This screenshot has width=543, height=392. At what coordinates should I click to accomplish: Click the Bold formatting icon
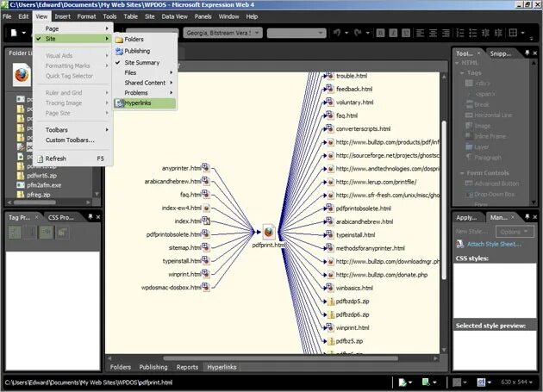pos(380,33)
